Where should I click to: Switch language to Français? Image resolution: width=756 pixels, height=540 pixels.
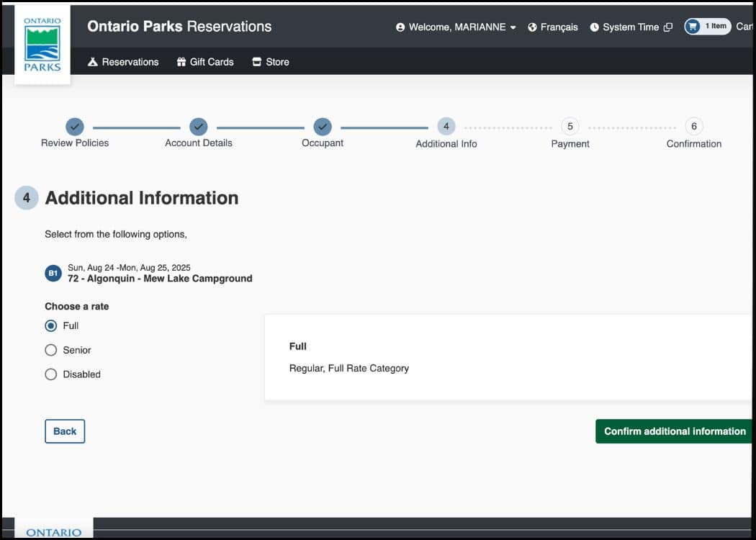point(552,27)
